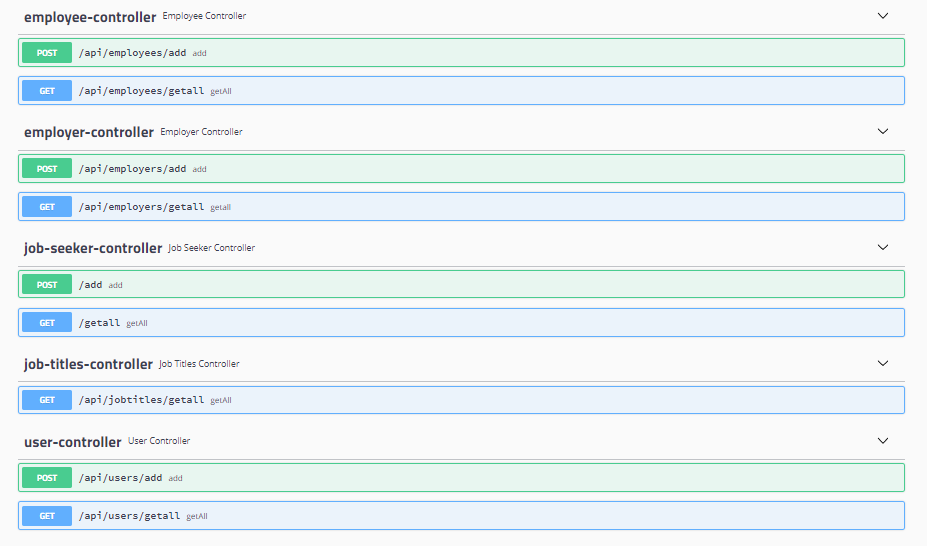The image size is (927, 546).
Task: Click POST badge for /api/users/add
Action: 47,477
